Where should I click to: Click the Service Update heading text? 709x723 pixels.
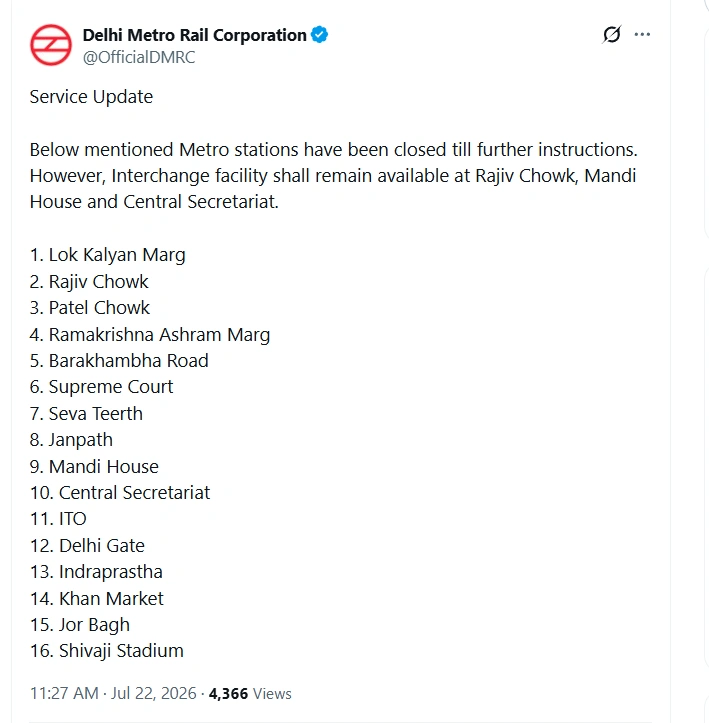tap(91, 97)
